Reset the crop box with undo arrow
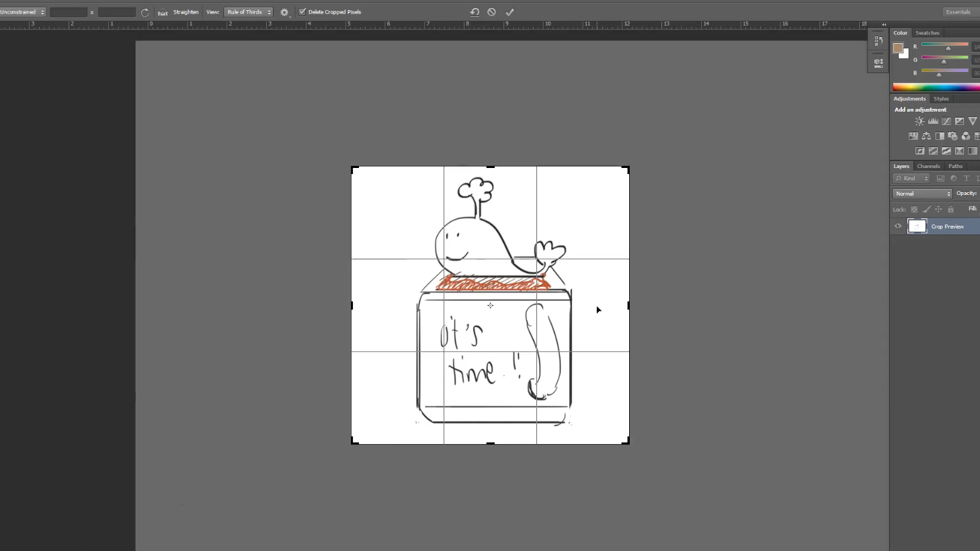This screenshot has height=551, width=980. click(x=475, y=12)
